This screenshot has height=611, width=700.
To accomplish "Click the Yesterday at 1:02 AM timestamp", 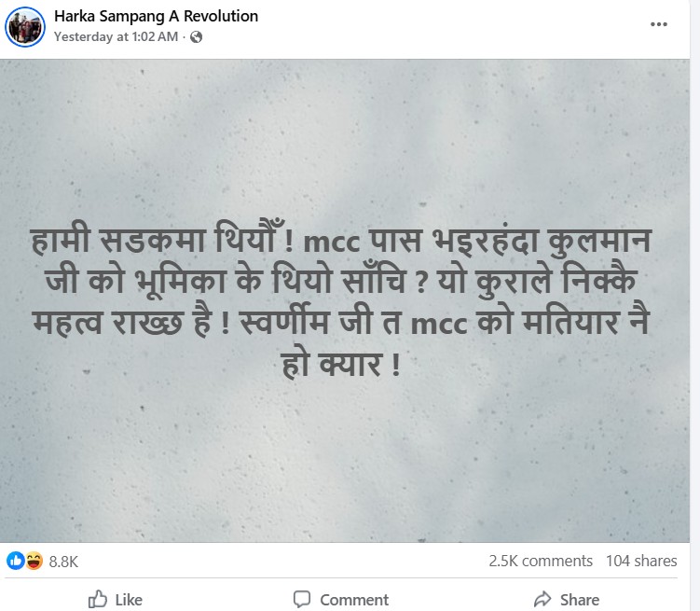I will (x=117, y=36).
